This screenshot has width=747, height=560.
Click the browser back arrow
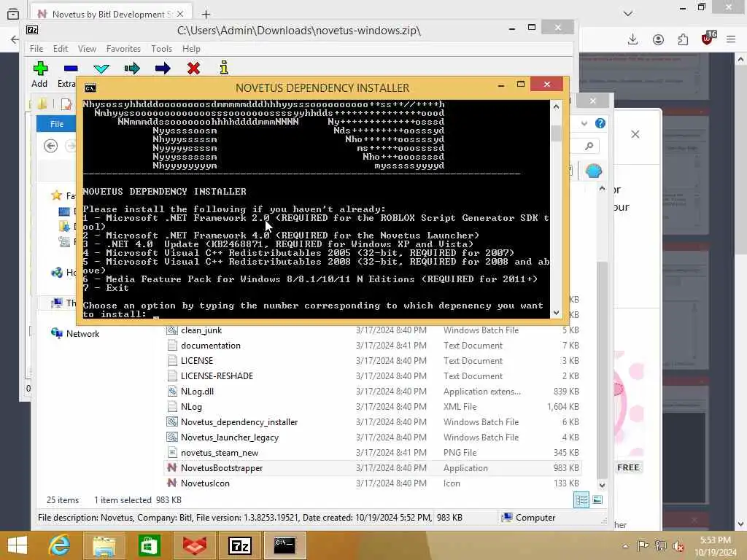pyautogui.click(x=15, y=39)
